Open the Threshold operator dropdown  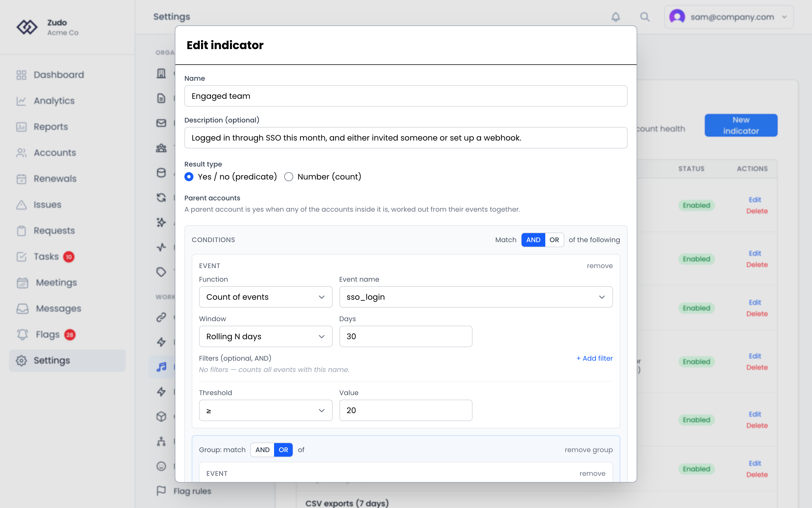pos(266,410)
